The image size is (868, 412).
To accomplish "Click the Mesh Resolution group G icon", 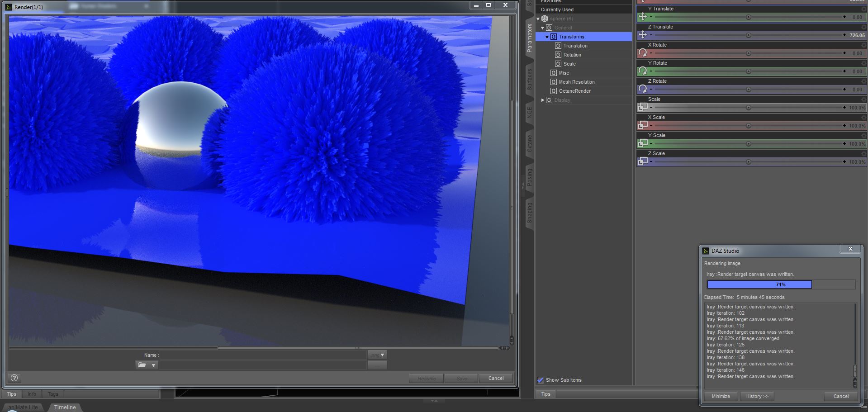I will [x=554, y=82].
